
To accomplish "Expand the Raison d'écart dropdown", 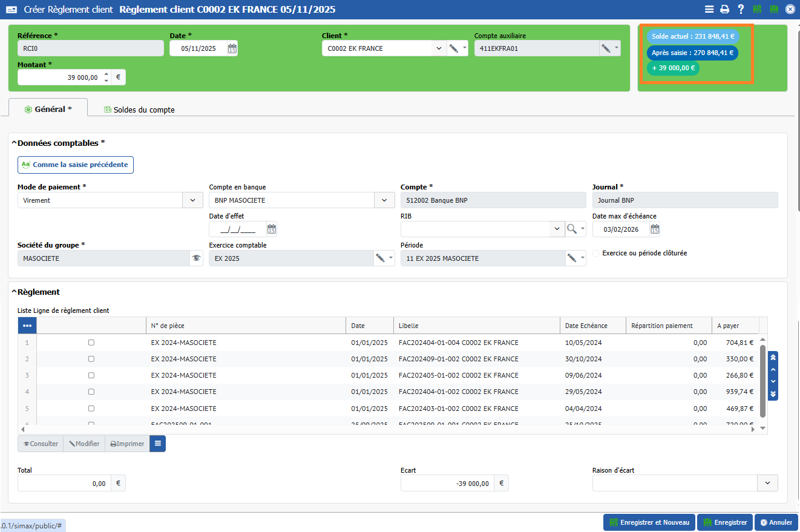I will (x=767, y=483).
